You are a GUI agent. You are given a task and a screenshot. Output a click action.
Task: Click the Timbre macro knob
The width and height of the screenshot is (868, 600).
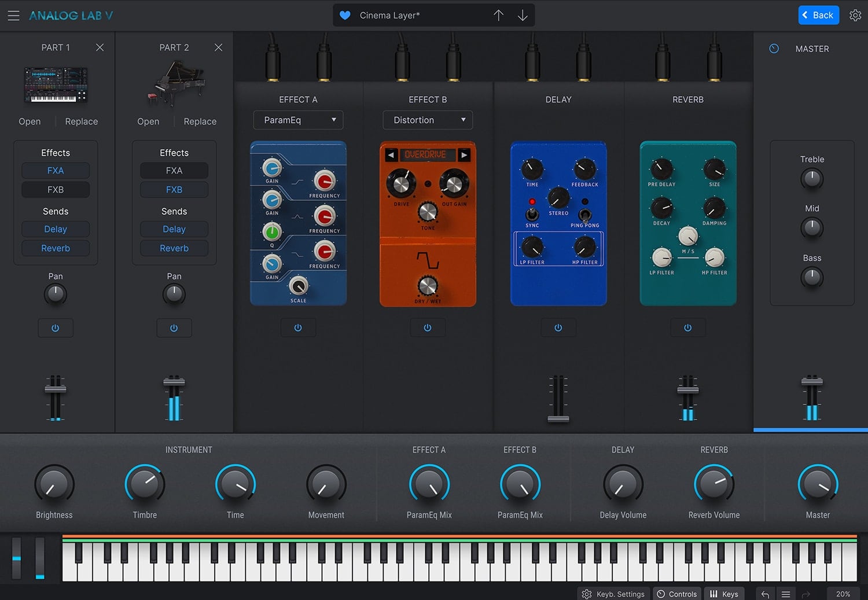(145, 484)
